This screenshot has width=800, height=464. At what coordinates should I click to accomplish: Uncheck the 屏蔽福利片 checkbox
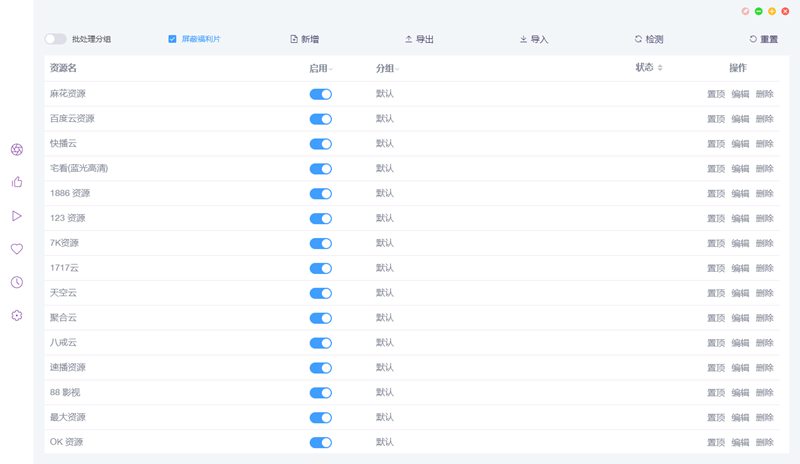172,39
